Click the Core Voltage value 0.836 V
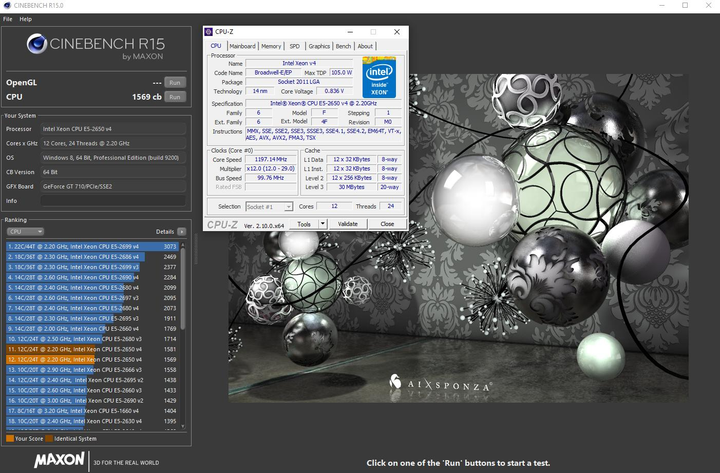 [x=334, y=91]
